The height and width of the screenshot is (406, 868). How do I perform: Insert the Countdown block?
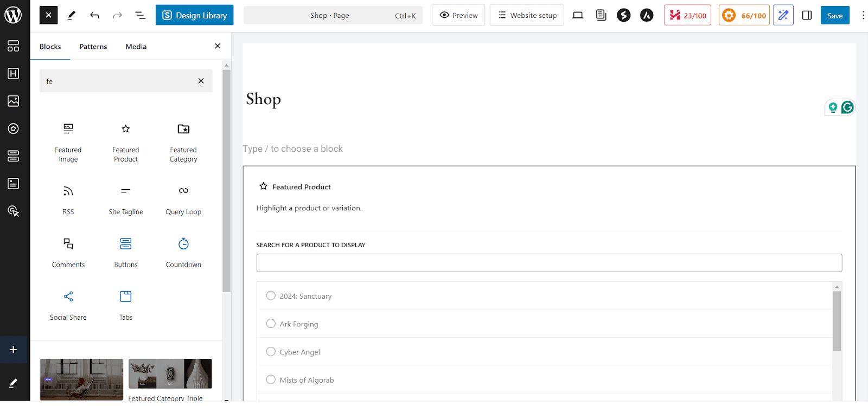click(x=183, y=252)
